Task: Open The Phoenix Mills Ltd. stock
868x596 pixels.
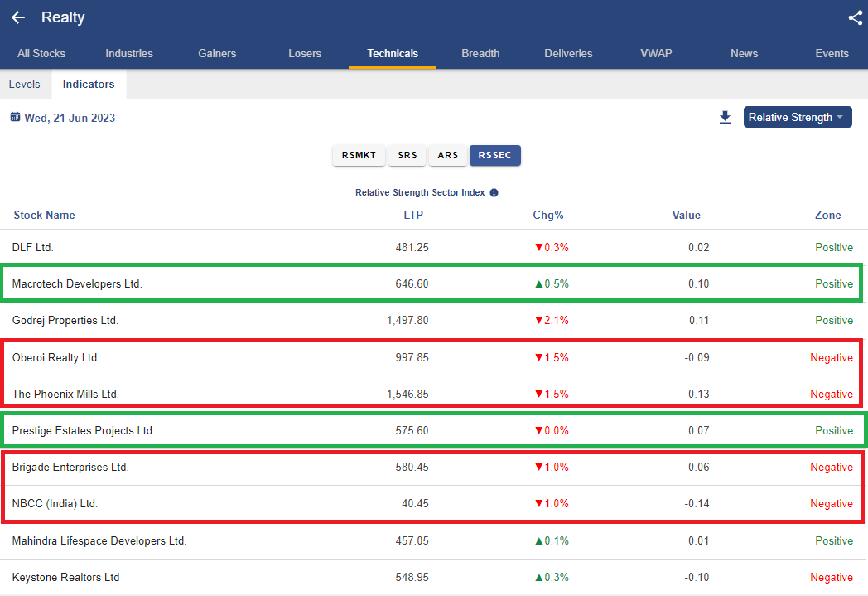Action: (x=434, y=394)
